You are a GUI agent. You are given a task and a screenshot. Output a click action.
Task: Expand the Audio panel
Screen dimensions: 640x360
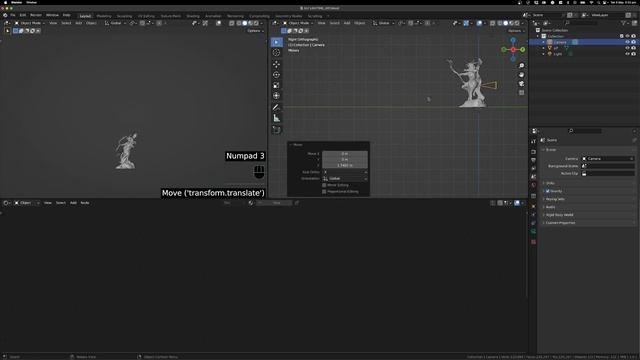coord(550,207)
